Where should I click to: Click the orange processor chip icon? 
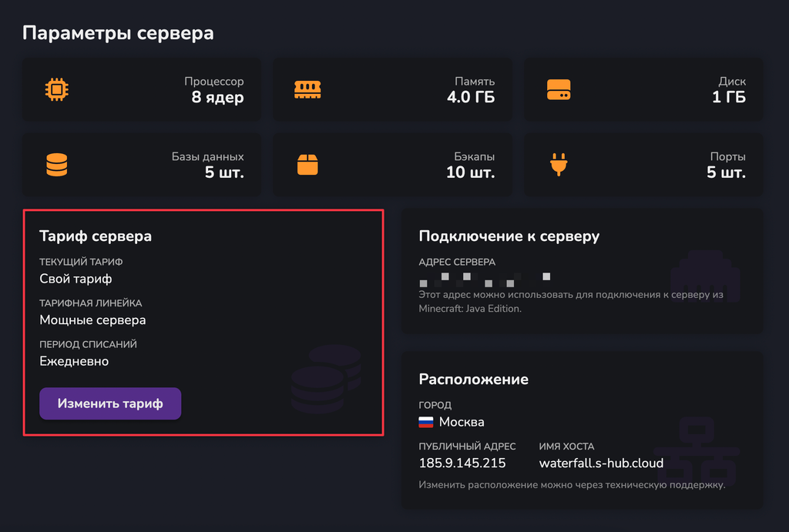pos(56,89)
